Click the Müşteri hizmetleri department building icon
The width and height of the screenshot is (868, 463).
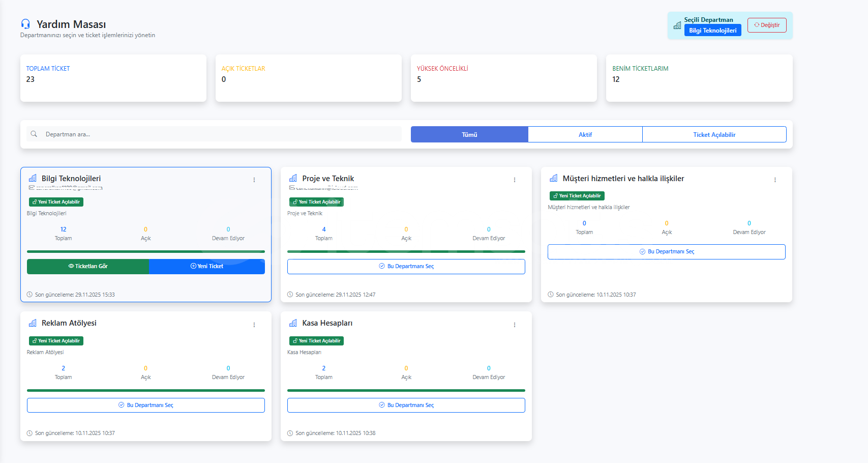553,179
